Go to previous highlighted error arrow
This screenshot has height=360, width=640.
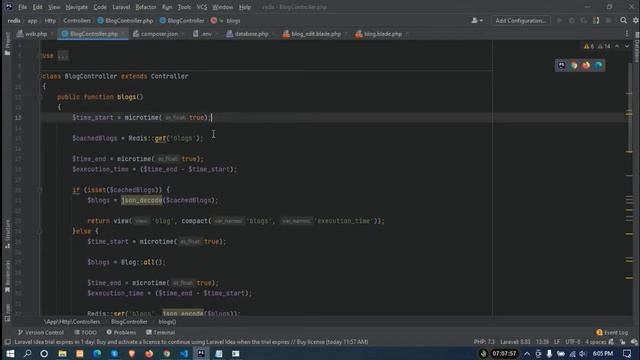[x=617, y=46]
